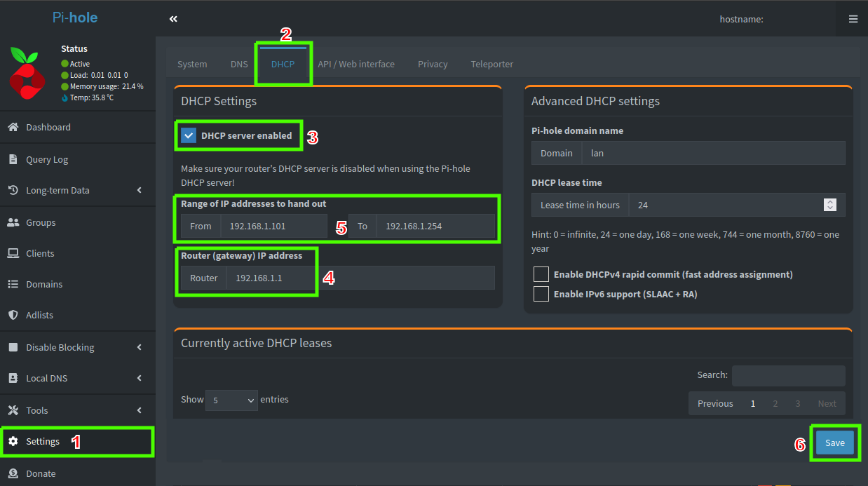Save the DHCP settings
Image resolution: width=868 pixels, height=486 pixels.
coord(834,443)
